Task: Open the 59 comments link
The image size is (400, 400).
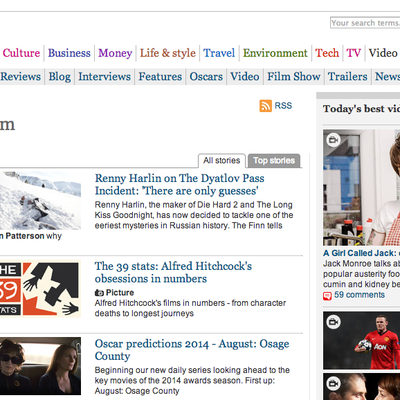Action: (359, 295)
